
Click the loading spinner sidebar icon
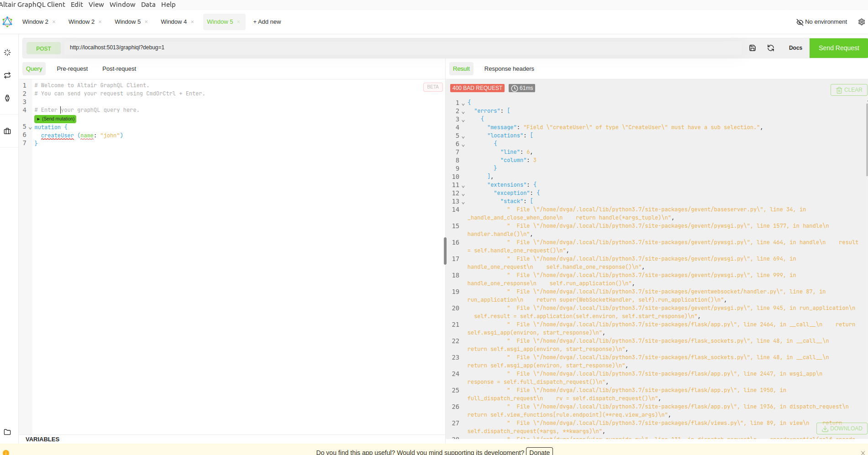pyautogui.click(x=7, y=52)
